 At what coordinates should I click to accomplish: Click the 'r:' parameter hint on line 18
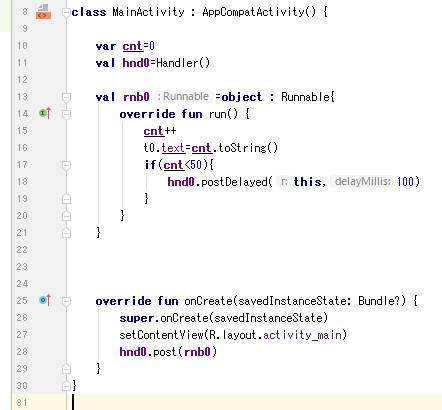284,181
